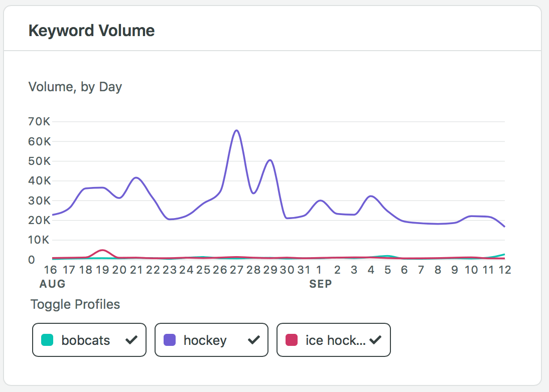This screenshot has height=392, width=549.
Task: Toggle the bobcats profile button
Action: (x=89, y=340)
